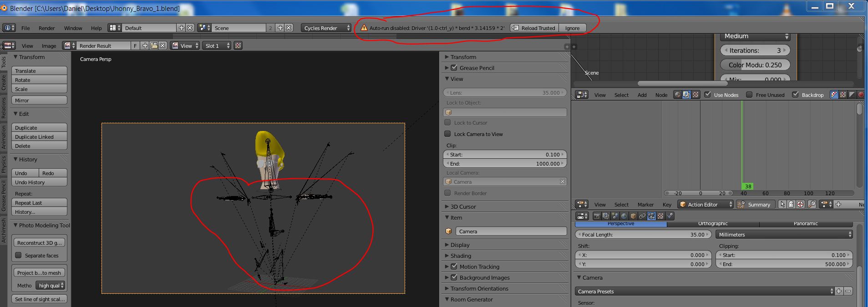Open an image file in Image Editor
This screenshot has height=307, width=868.
click(x=154, y=45)
